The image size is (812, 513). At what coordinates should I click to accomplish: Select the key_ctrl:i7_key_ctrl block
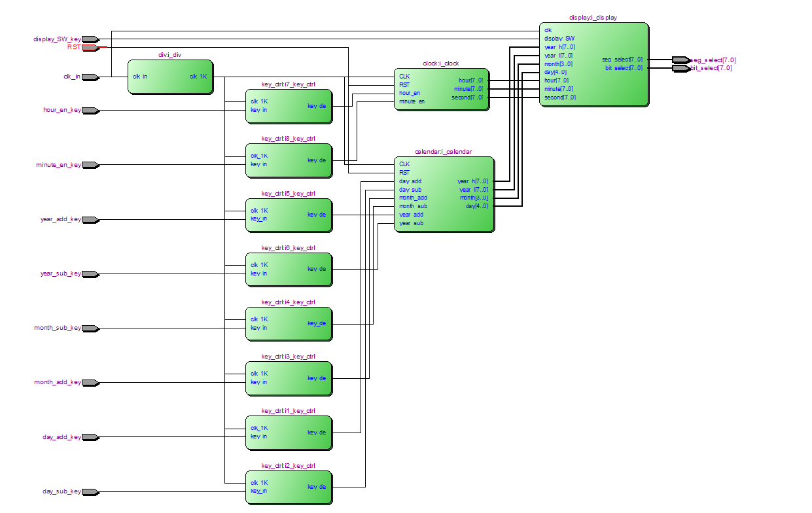point(289,106)
